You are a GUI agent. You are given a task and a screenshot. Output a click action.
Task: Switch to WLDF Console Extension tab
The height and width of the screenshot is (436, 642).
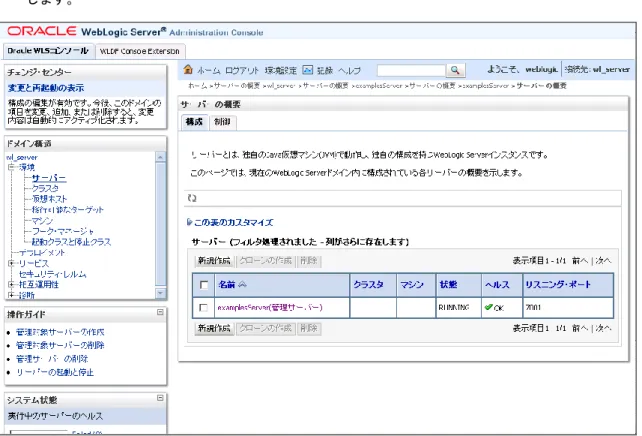[140, 52]
